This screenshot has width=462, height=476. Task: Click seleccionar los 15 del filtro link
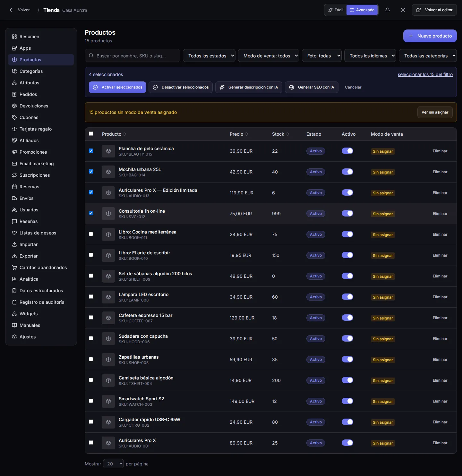click(x=425, y=74)
